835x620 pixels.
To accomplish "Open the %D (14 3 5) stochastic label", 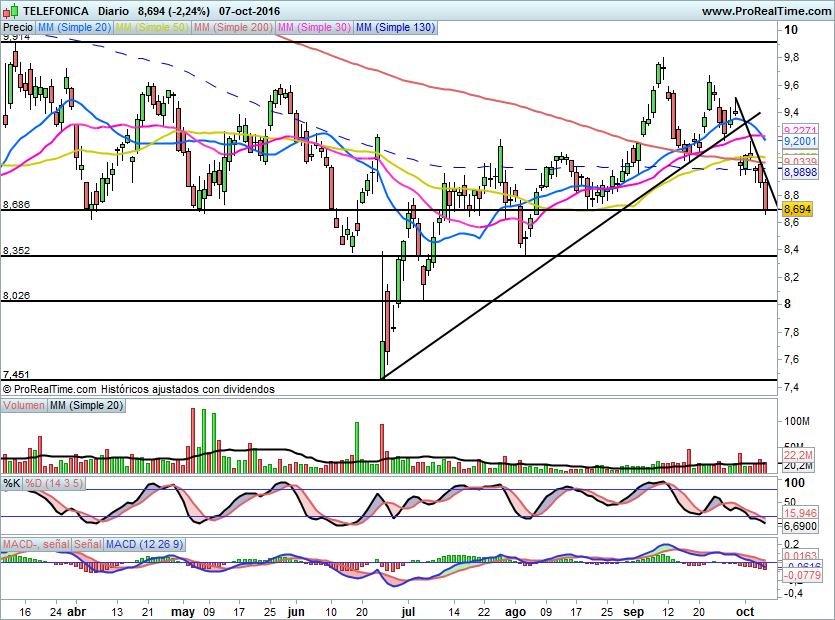I will [x=54, y=484].
